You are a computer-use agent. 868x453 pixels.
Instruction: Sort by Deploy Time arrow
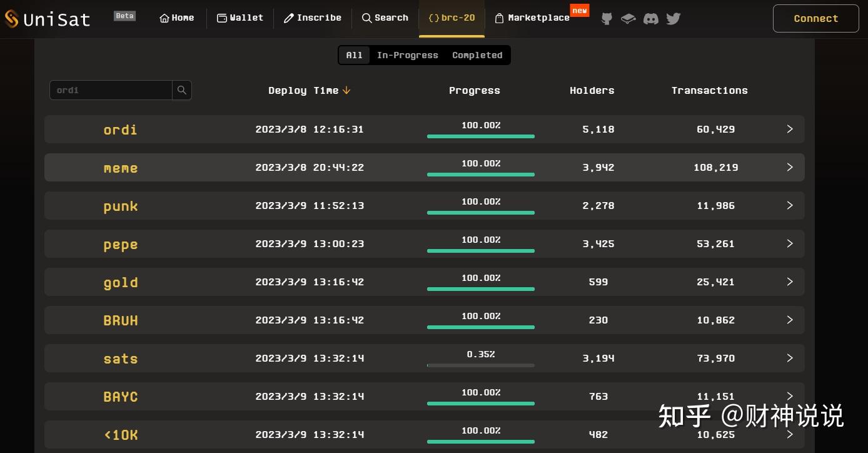pyautogui.click(x=346, y=91)
